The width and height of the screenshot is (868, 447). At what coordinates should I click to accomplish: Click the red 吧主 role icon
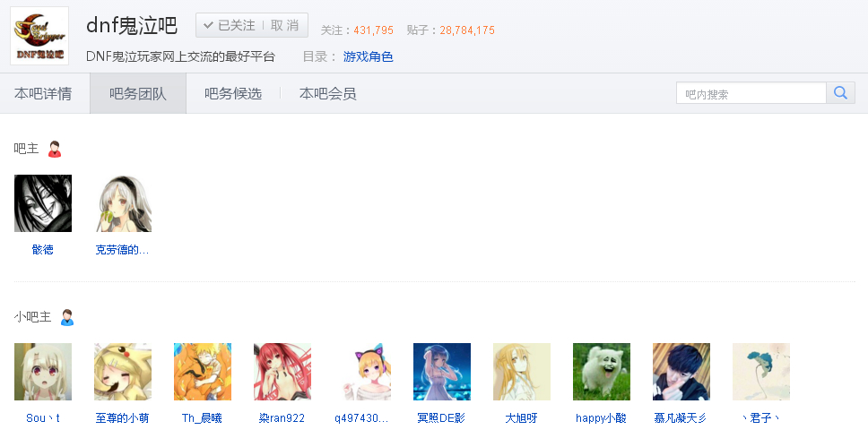click(x=54, y=149)
